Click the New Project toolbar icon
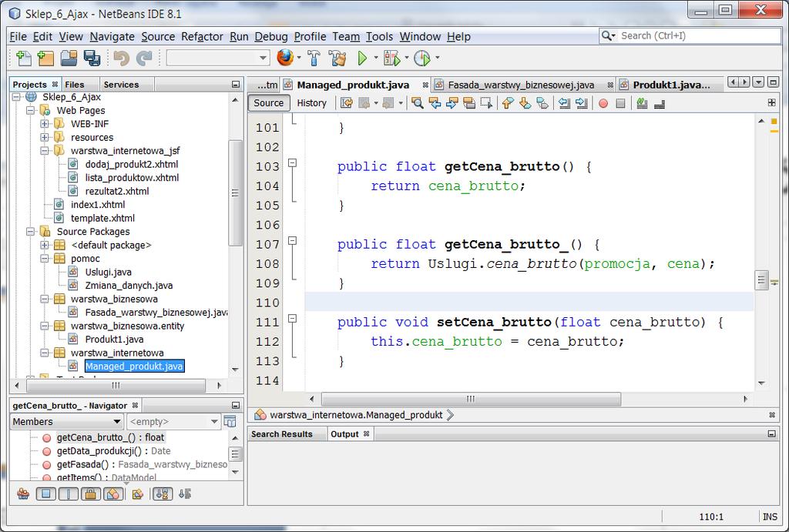The width and height of the screenshot is (789, 532). point(45,59)
